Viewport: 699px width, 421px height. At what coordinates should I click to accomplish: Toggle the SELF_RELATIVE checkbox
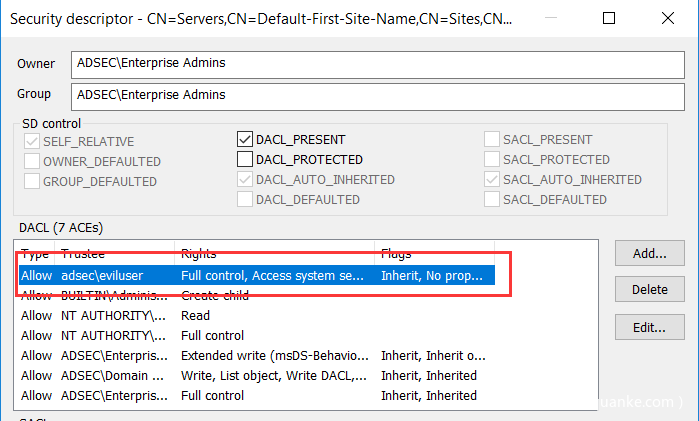(x=33, y=142)
